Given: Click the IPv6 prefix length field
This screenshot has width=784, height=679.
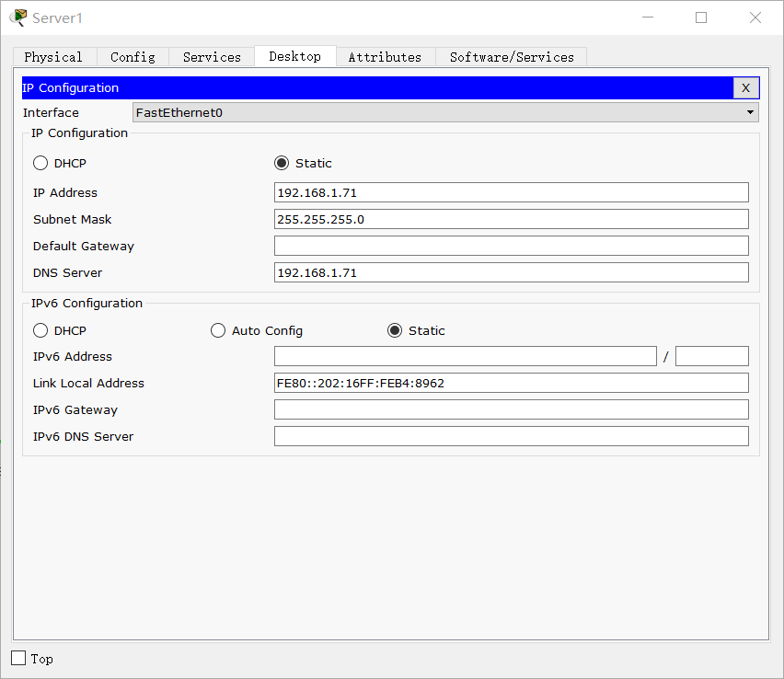Looking at the screenshot, I should point(711,356).
